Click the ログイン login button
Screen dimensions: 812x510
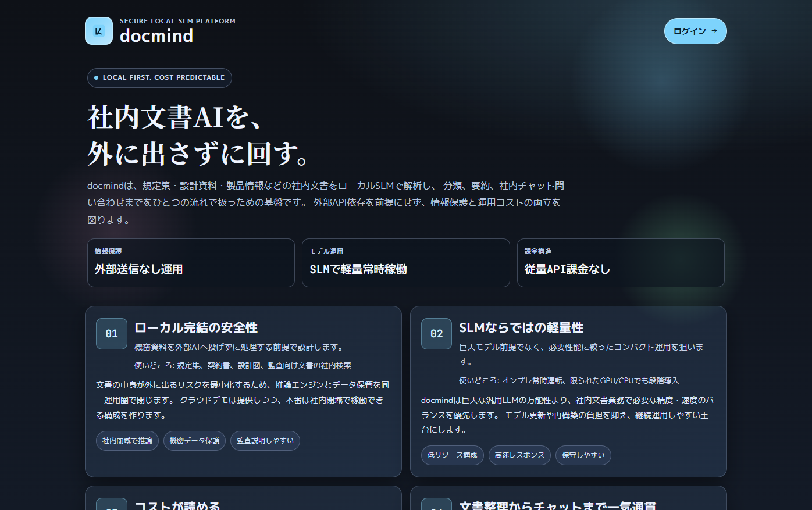[x=695, y=31]
